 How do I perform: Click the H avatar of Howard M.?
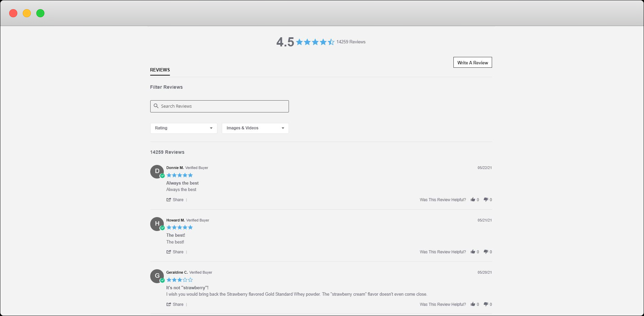point(157,224)
